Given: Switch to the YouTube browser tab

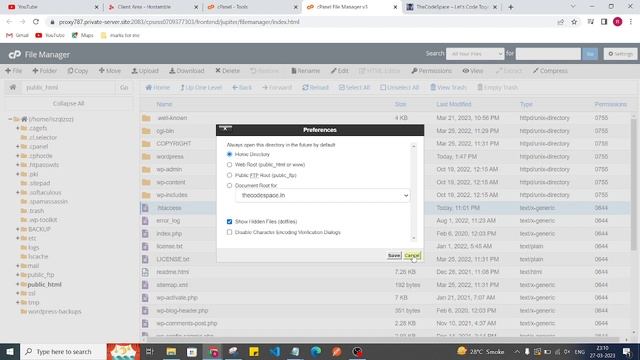Looking at the screenshot, I should 53,7.
